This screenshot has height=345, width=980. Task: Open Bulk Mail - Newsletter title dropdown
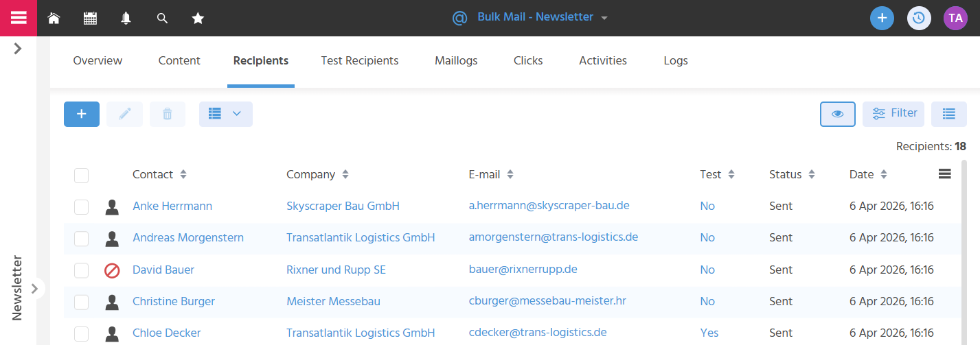point(604,18)
